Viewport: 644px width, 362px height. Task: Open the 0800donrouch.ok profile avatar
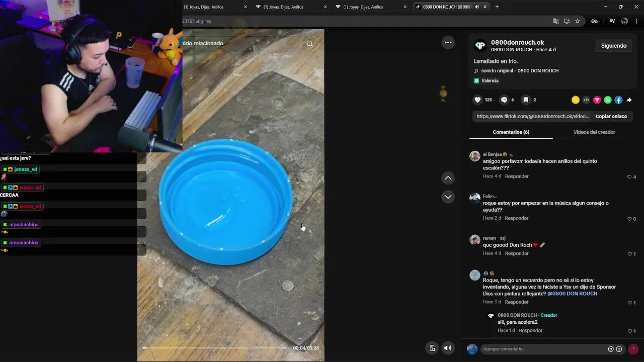480,46
